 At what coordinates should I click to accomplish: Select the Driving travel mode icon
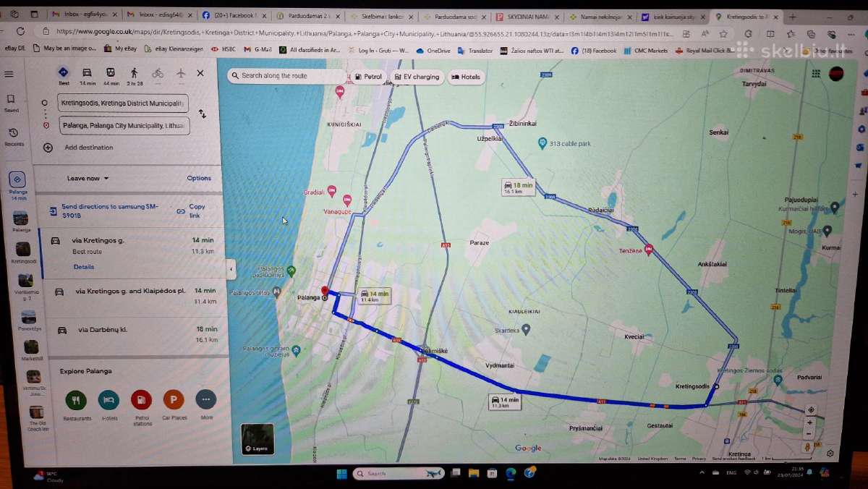[x=87, y=75]
